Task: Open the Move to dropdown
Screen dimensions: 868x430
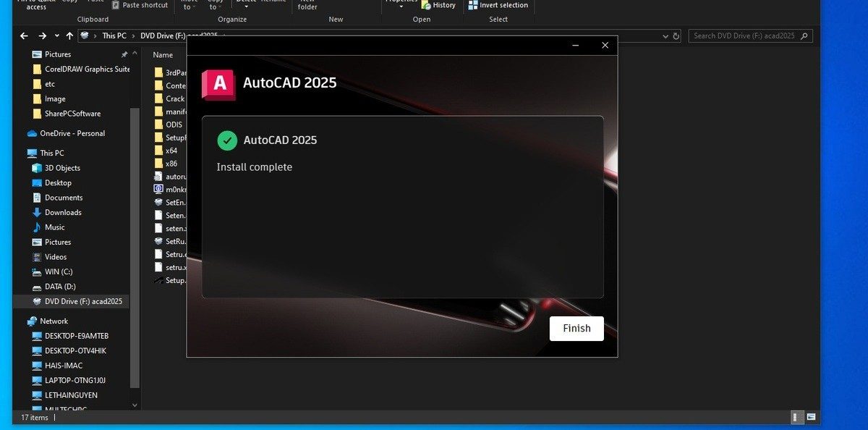Action: pyautogui.click(x=189, y=6)
